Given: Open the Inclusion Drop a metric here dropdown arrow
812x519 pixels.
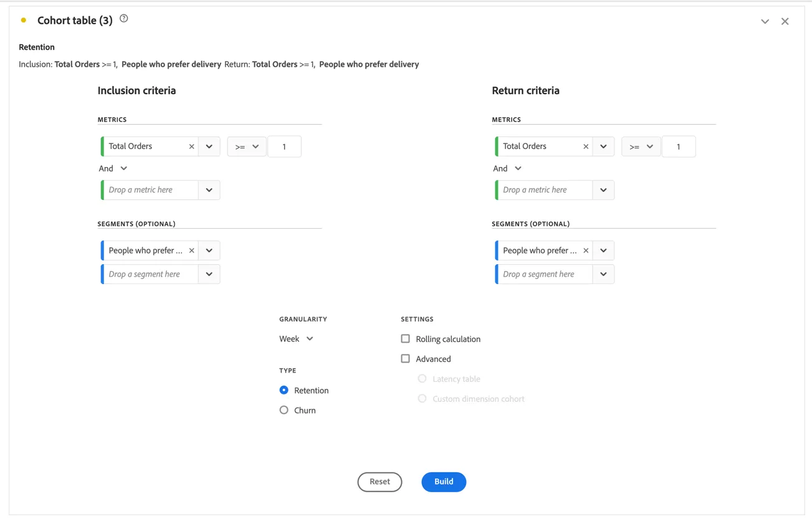Looking at the screenshot, I should (x=209, y=190).
